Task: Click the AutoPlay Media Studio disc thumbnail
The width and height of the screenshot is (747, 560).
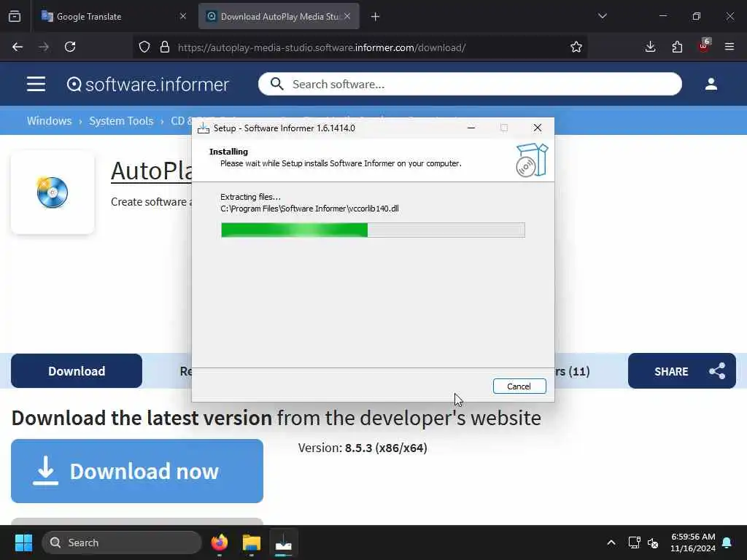Action: [53, 192]
